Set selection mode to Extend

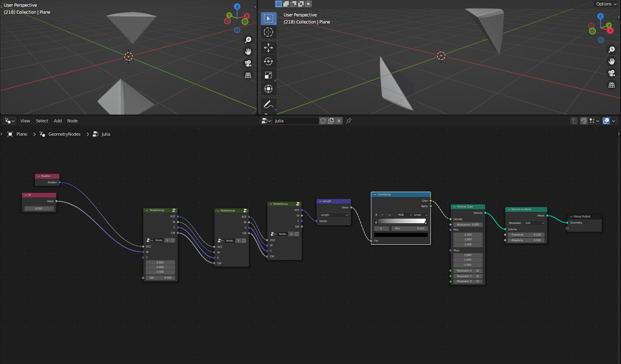click(x=286, y=4)
